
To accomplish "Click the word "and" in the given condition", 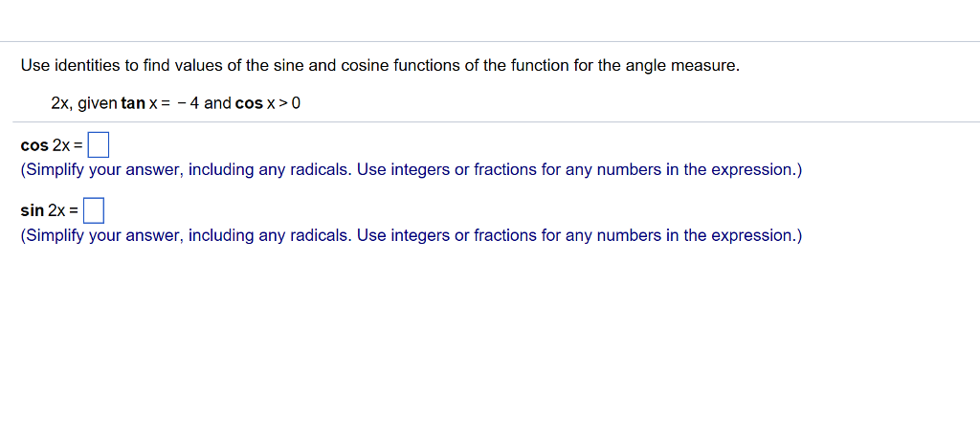I will pyautogui.click(x=217, y=103).
